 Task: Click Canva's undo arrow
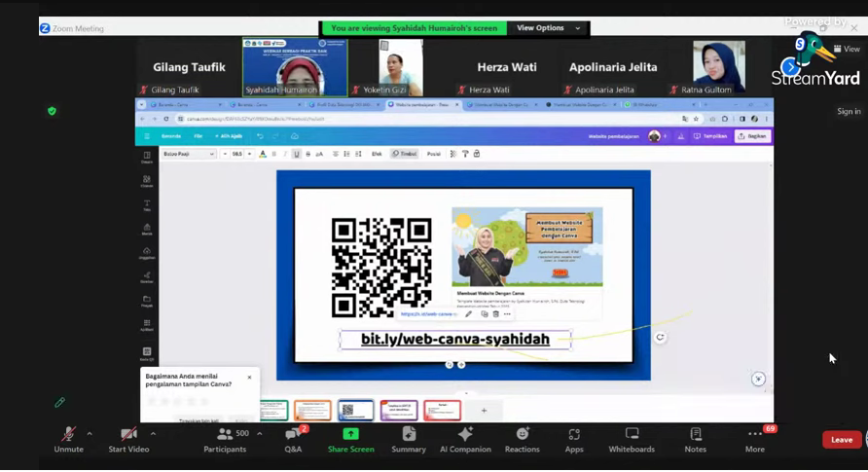pos(260,136)
